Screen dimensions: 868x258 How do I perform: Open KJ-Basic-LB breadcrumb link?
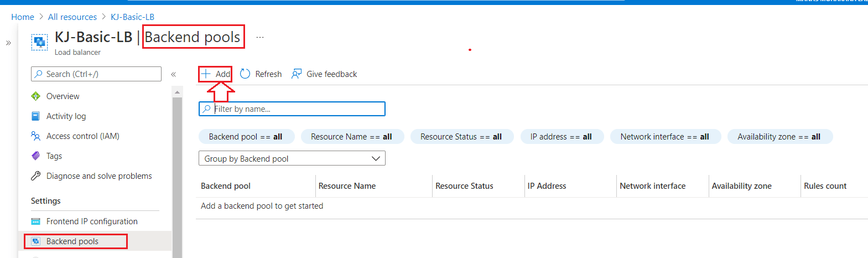[133, 17]
